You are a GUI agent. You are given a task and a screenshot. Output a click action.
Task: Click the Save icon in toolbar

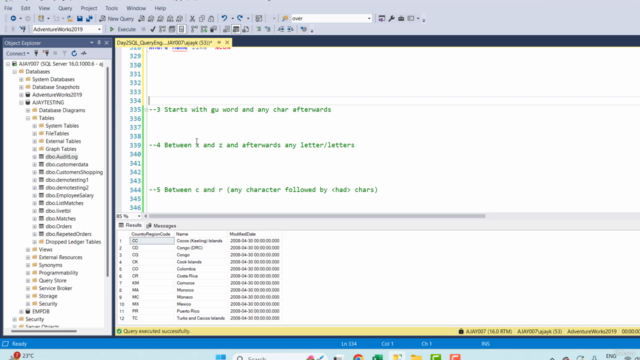coord(80,18)
